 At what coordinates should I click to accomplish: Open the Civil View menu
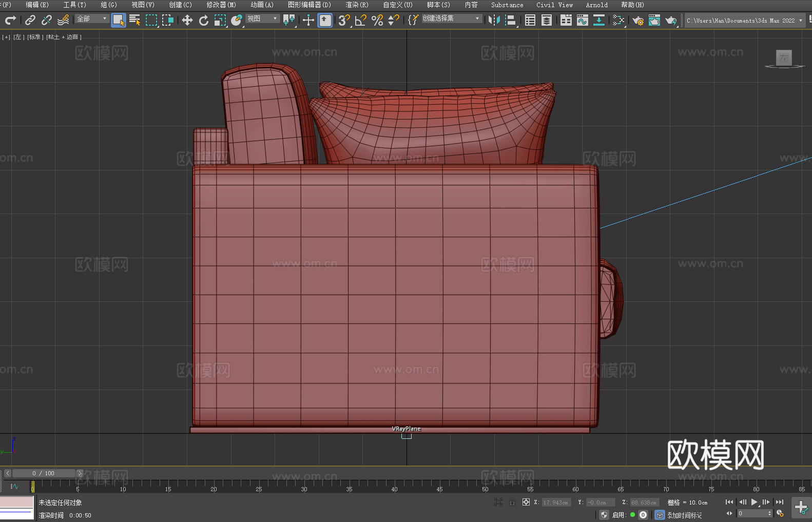pyautogui.click(x=554, y=5)
